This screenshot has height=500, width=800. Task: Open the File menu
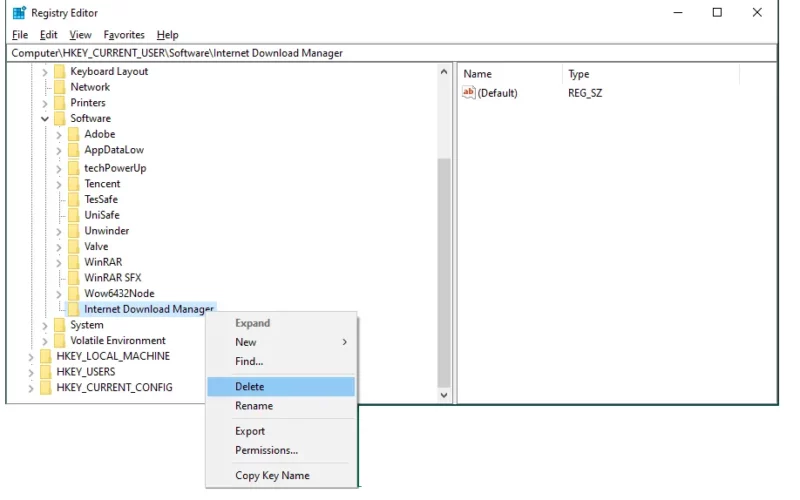[x=20, y=35]
